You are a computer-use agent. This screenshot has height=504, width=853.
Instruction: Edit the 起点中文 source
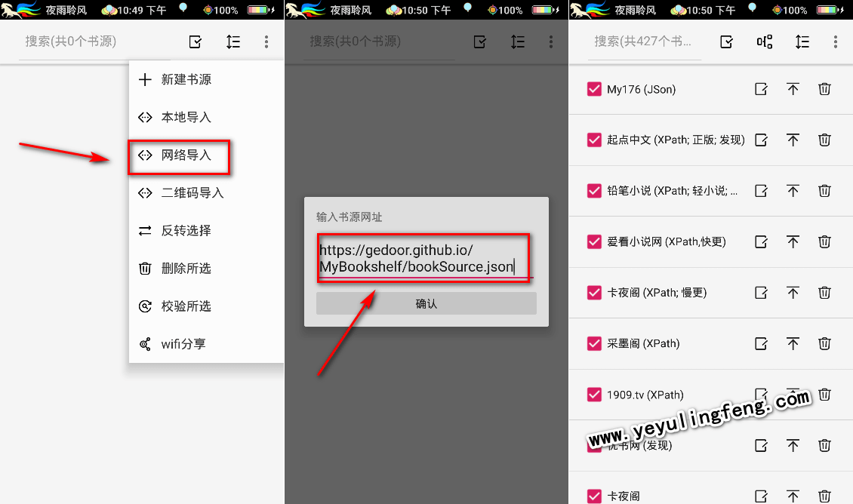762,140
